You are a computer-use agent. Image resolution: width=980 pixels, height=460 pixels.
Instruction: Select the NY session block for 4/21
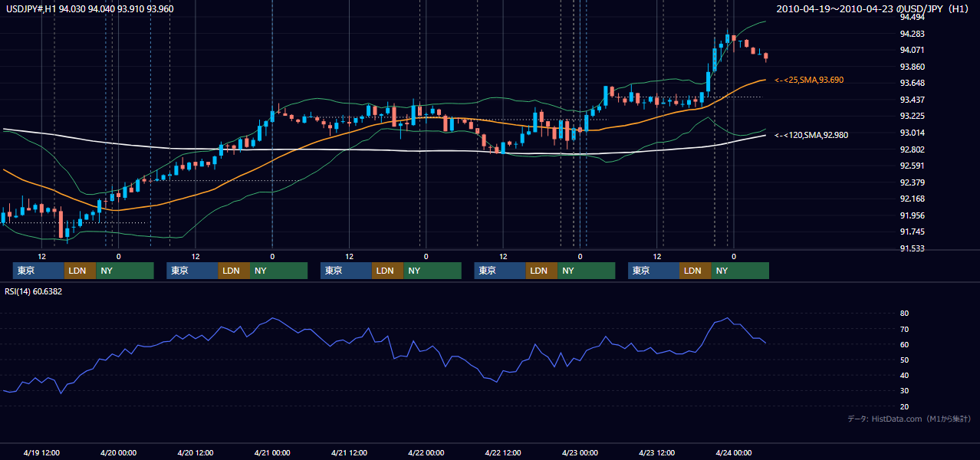click(432, 271)
